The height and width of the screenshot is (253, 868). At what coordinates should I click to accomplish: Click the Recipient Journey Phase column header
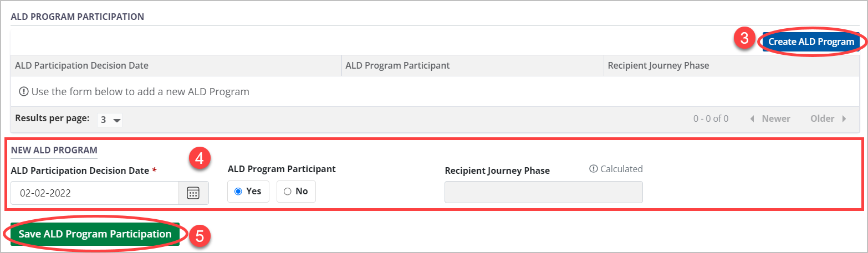[x=658, y=65]
